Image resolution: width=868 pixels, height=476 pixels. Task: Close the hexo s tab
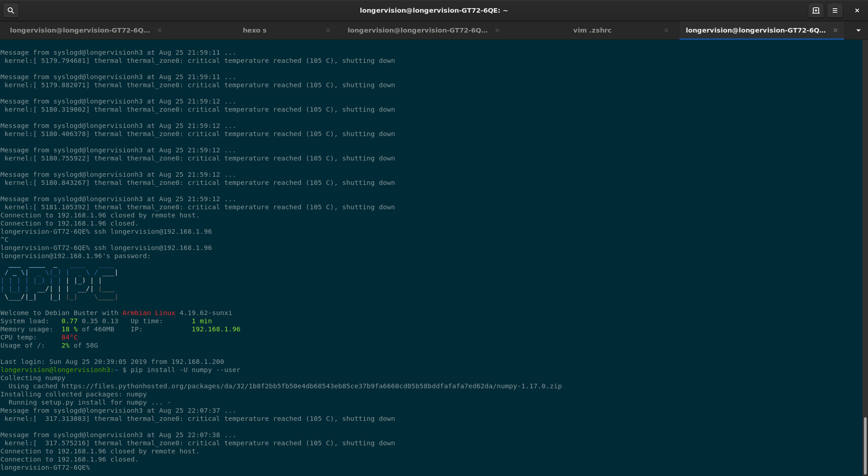[x=328, y=30]
